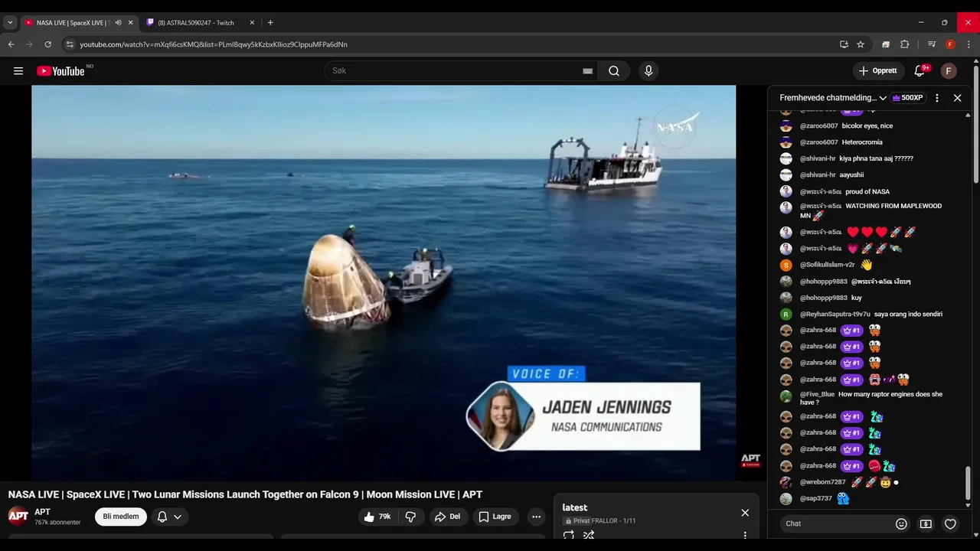The width and height of the screenshot is (980, 551).
Task: Open the emoji picker in chat
Action: click(901, 524)
